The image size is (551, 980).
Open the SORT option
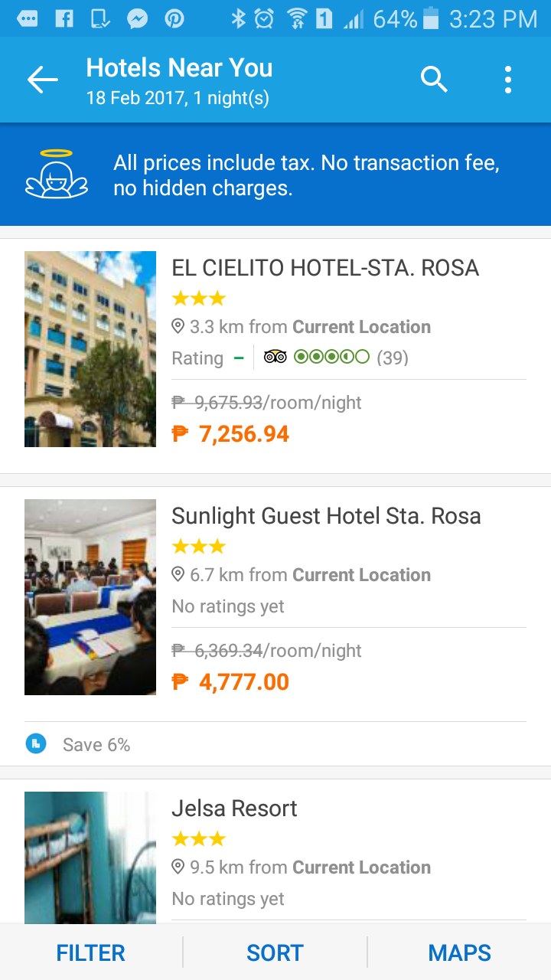click(x=275, y=952)
